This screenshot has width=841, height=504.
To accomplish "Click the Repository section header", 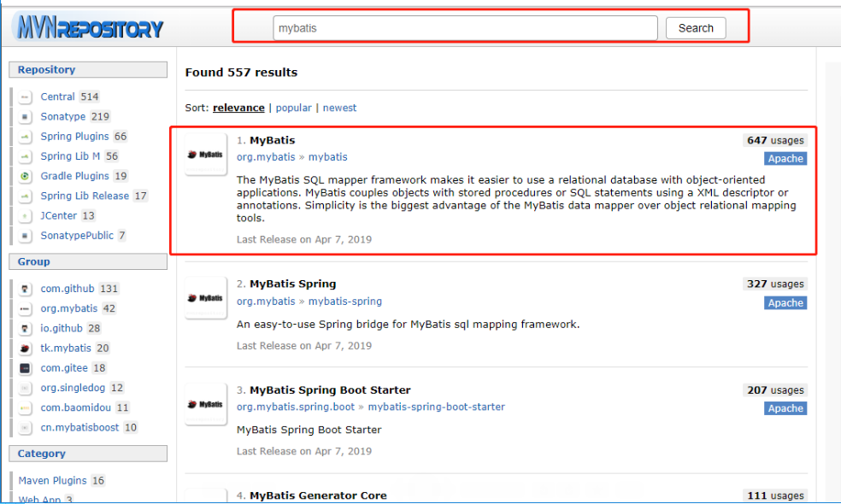I will [x=88, y=70].
